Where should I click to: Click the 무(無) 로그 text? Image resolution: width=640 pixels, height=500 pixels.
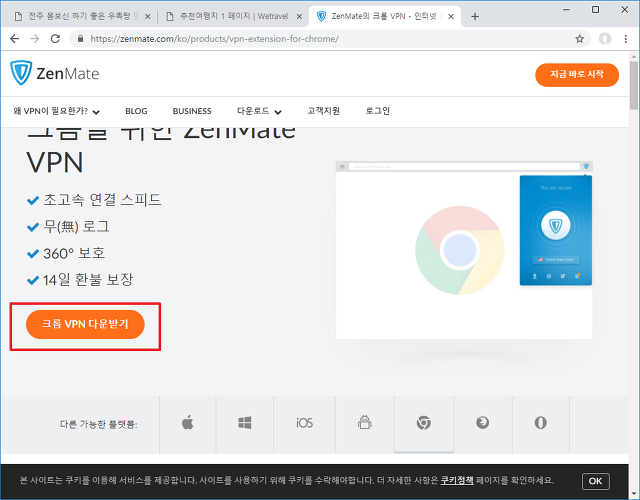pos(76,227)
